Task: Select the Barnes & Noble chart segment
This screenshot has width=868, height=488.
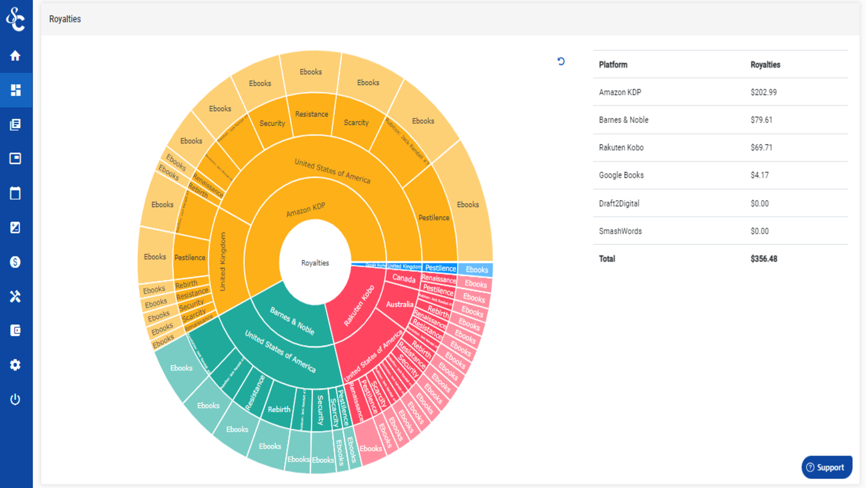Action: click(x=293, y=321)
